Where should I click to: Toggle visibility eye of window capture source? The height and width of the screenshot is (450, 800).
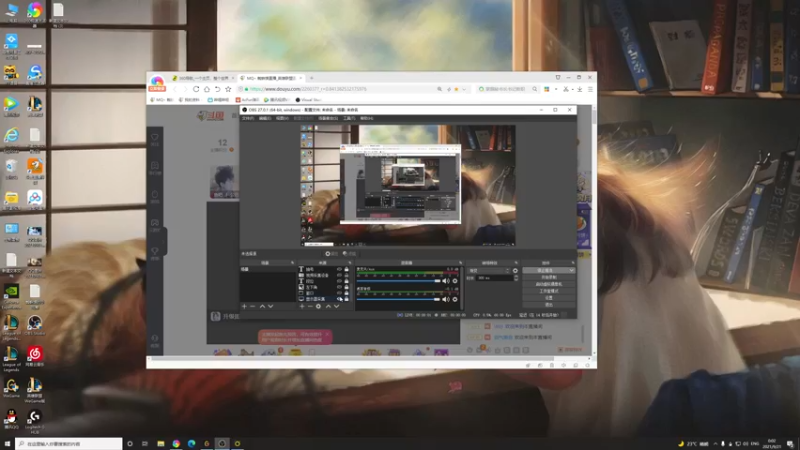point(339,293)
